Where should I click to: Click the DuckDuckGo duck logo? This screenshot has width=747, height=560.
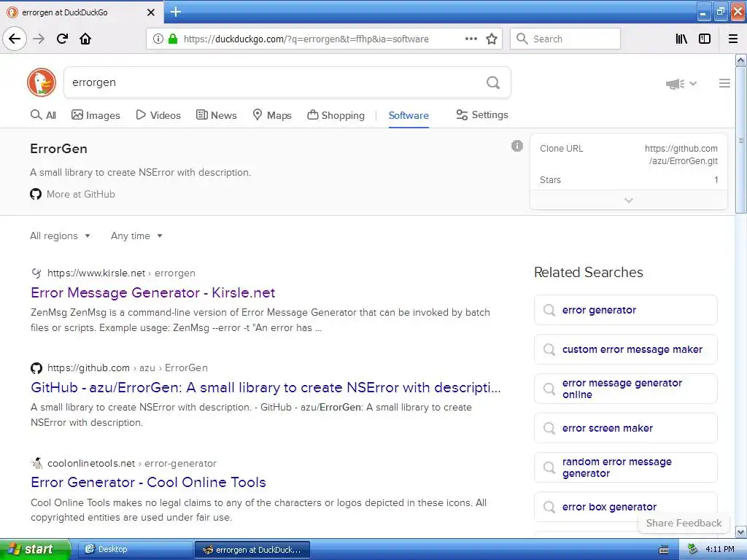click(42, 82)
